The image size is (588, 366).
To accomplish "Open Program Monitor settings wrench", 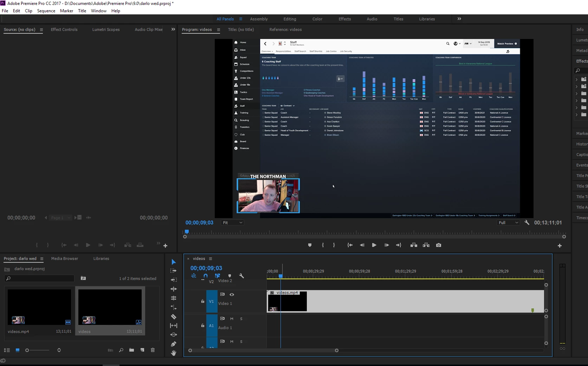I will click(527, 223).
